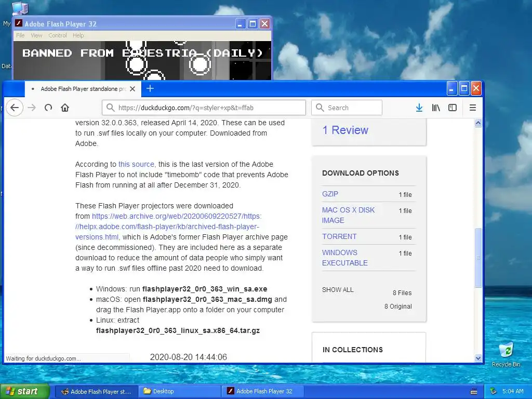Click the DOWNLOAD OPTIONS heading
This screenshot has width=532, height=399.
[x=361, y=173]
